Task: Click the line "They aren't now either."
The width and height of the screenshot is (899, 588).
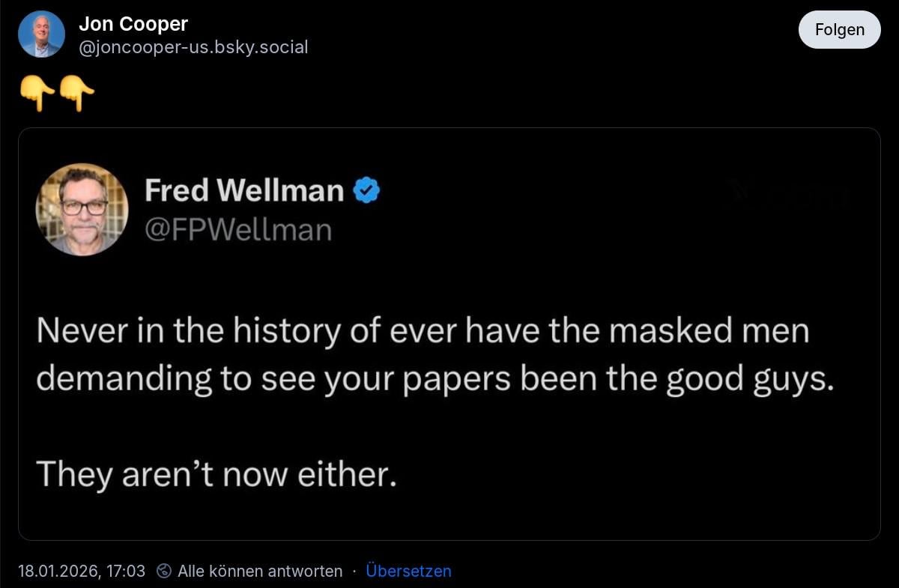Action: (216, 473)
